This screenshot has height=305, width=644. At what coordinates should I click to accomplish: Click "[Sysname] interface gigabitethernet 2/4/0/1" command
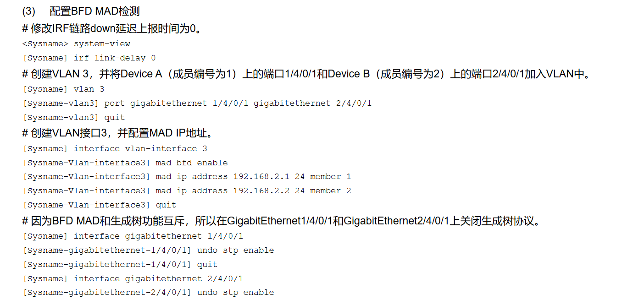pyautogui.click(x=133, y=279)
